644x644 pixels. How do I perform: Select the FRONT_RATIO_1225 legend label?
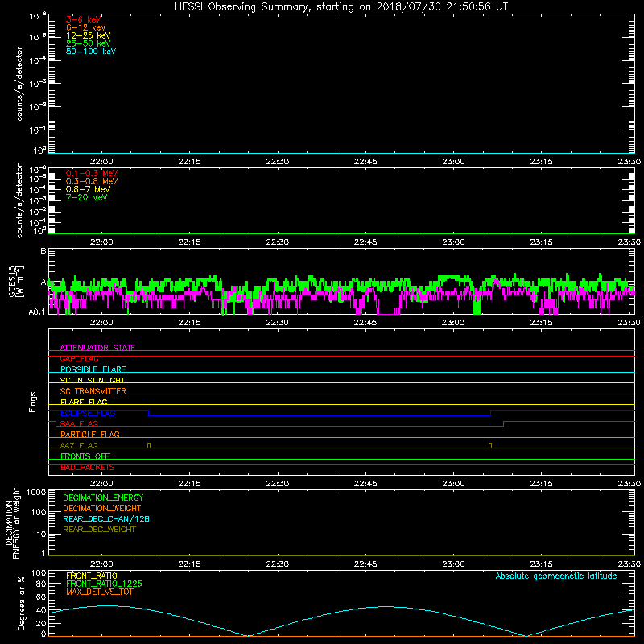pos(105,584)
